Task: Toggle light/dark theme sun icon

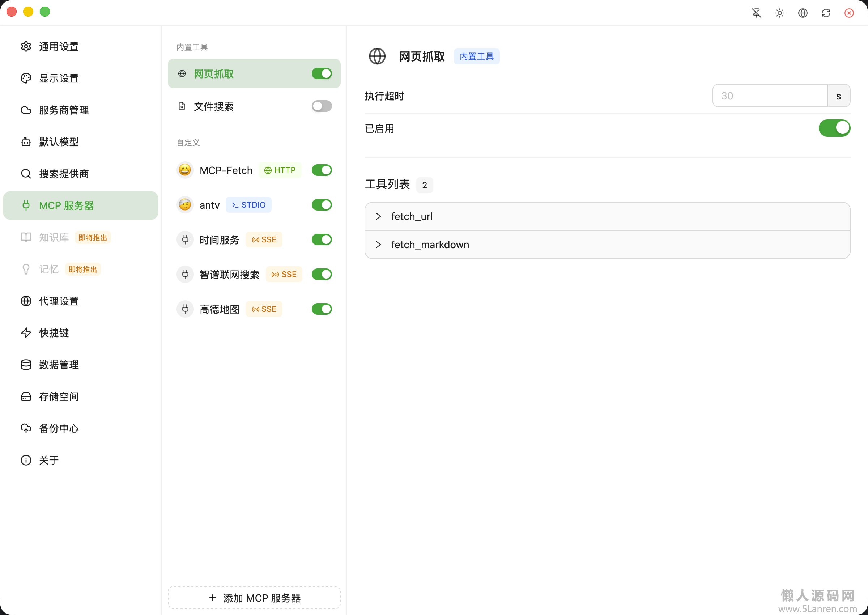Action: 779,13
